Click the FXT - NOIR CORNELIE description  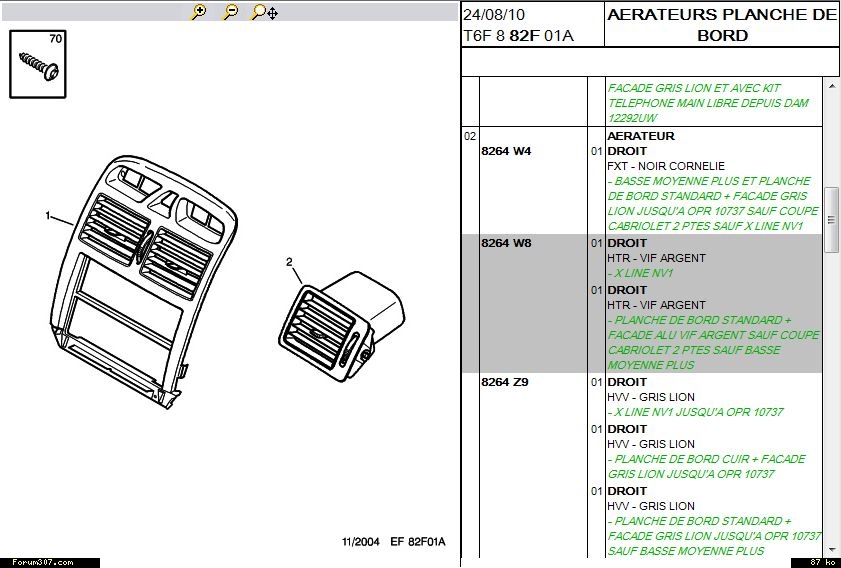pos(666,166)
